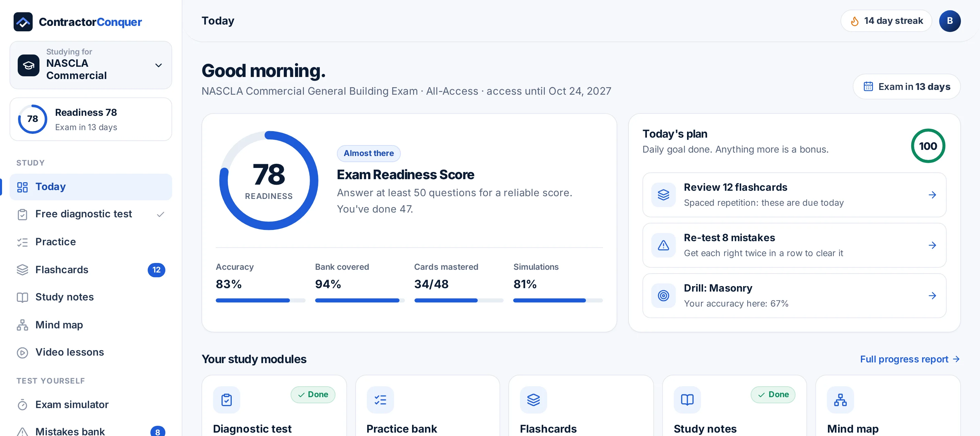
Task: Open Flashcards in the sidebar
Action: pyautogui.click(x=91, y=269)
